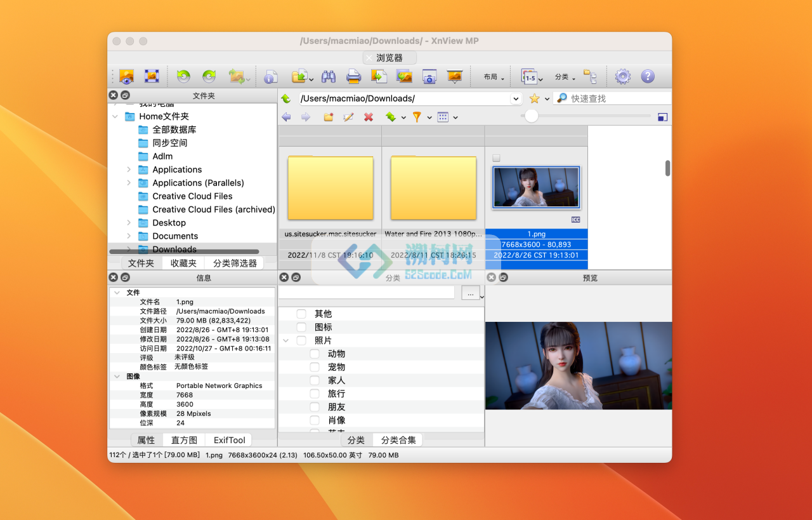
Task: Check the 动物 category checkbox
Action: [315, 354]
